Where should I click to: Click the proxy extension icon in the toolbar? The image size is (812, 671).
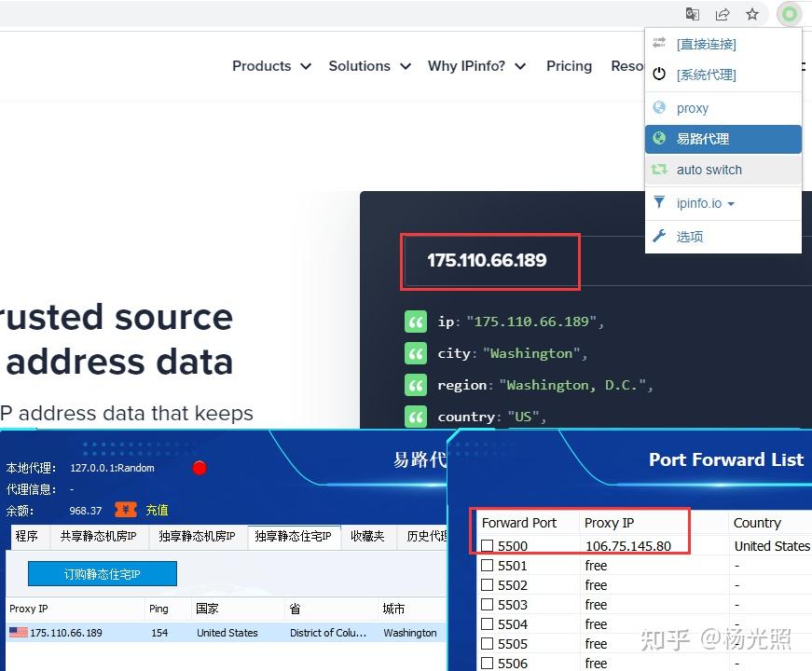coord(789,14)
